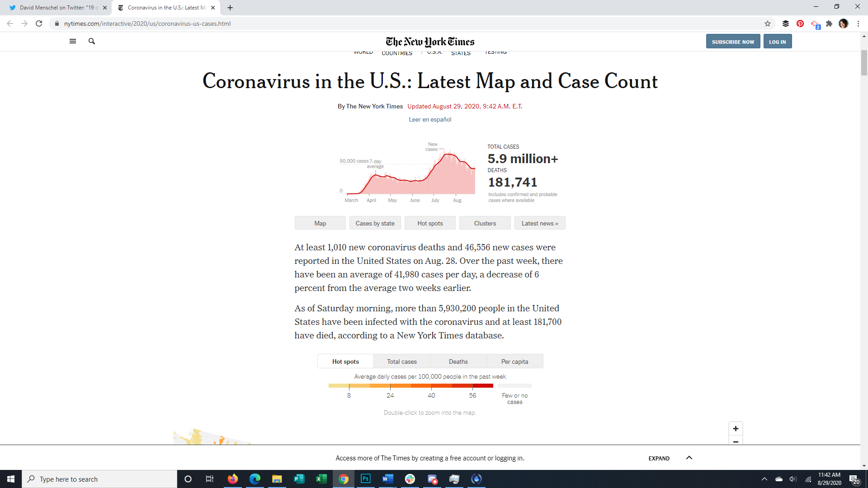
Task: Show hidden system tray icons
Action: pyautogui.click(x=764, y=479)
